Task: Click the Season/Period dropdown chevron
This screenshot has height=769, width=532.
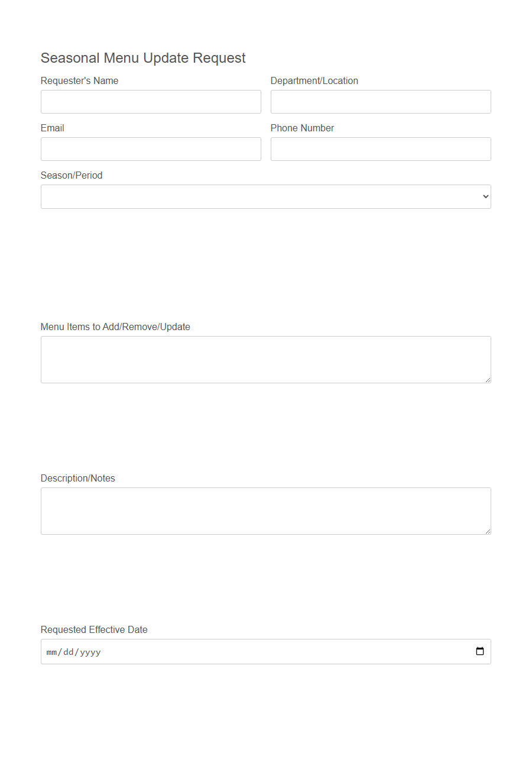Action: pos(485,196)
